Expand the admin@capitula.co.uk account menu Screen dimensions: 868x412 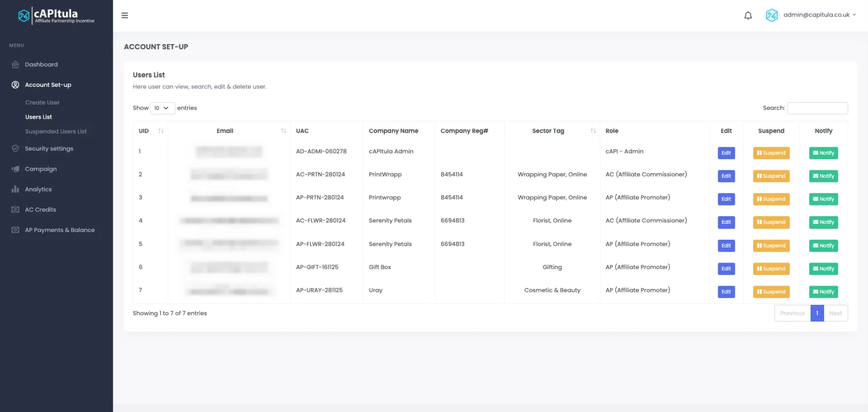click(x=820, y=15)
